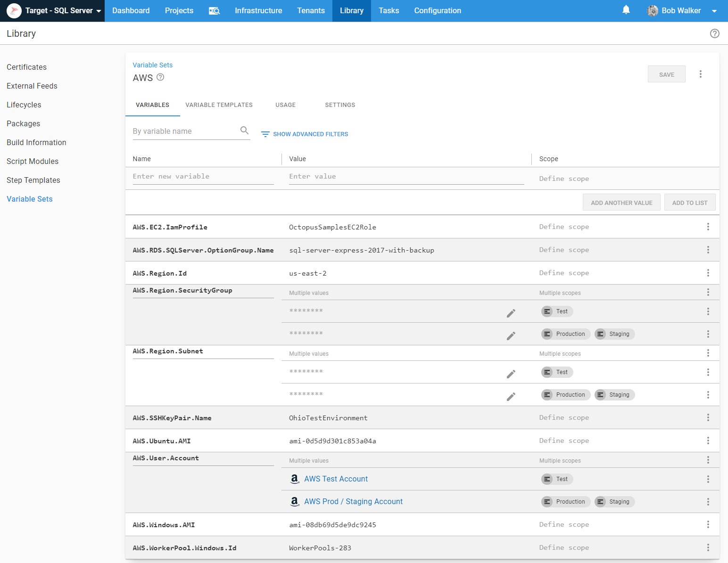The image size is (728, 563).
Task: Select Step Templates in the sidebar
Action: (x=33, y=180)
